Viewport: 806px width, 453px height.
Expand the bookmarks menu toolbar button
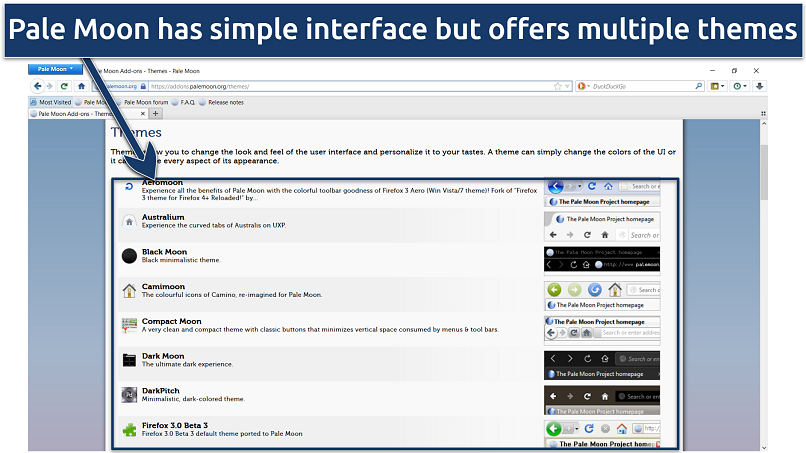click(x=719, y=87)
